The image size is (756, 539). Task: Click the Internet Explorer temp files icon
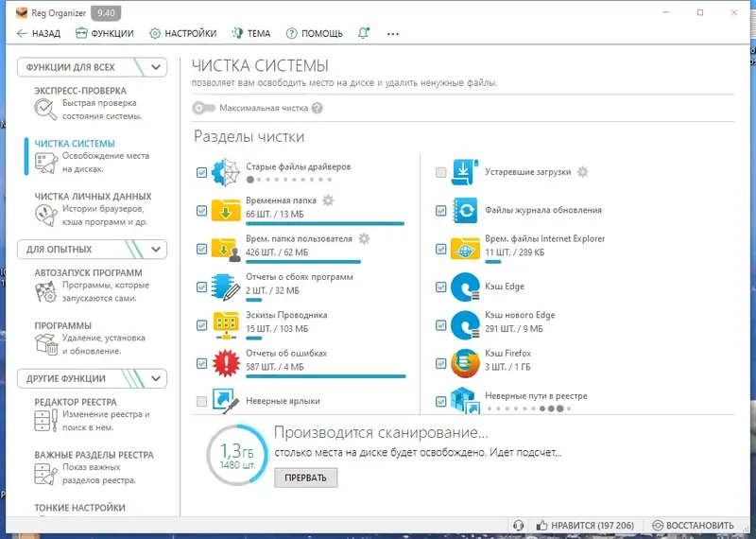[465, 249]
